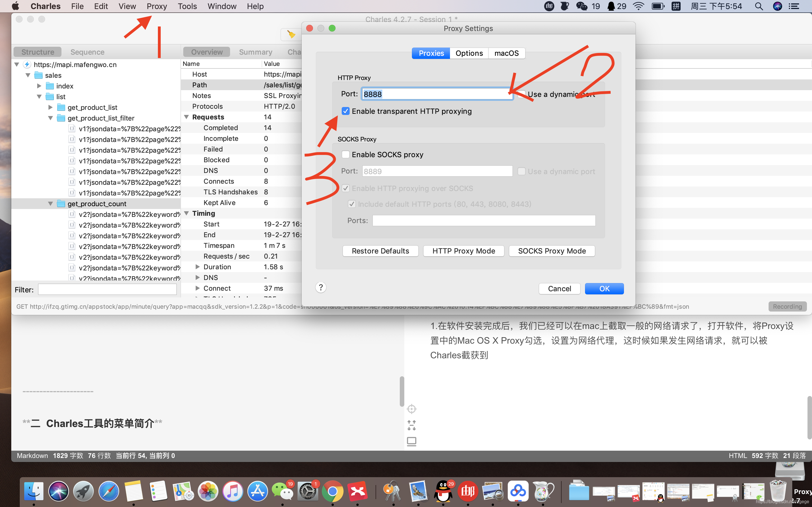Enable SOCKS proxy checkbox
The height and width of the screenshot is (507, 812).
[x=345, y=154]
